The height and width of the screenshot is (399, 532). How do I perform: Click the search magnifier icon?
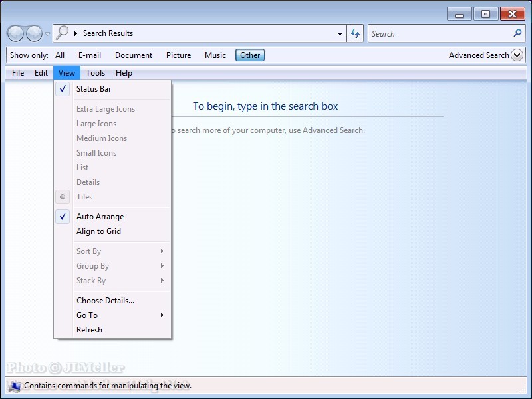pos(517,33)
